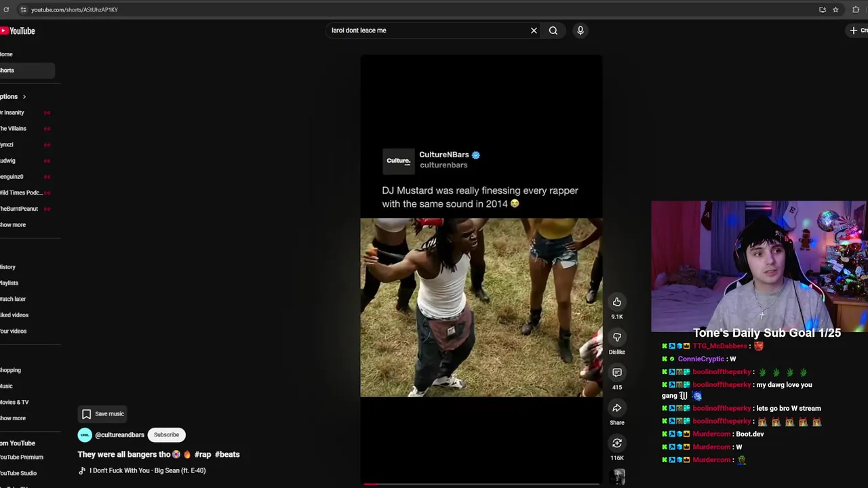Click the magnifier search button
Image resolution: width=868 pixels, height=488 pixels.
coord(553,30)
